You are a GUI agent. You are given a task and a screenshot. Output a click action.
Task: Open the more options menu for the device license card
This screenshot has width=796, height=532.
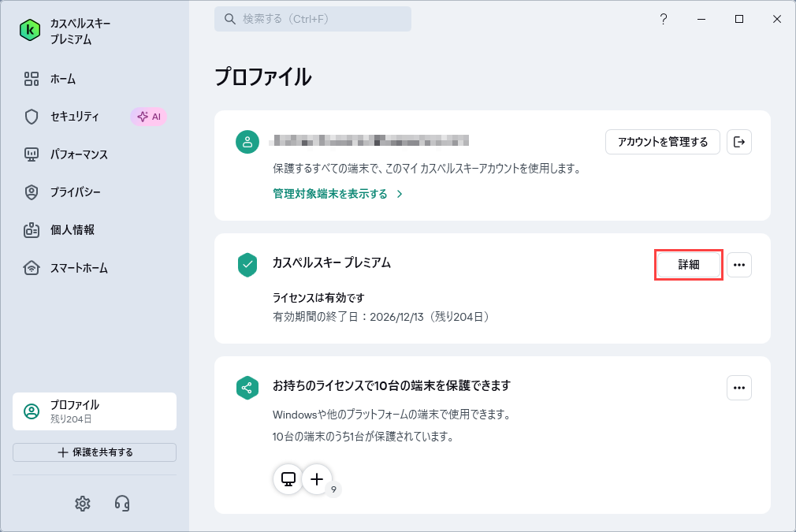[739, 388]
